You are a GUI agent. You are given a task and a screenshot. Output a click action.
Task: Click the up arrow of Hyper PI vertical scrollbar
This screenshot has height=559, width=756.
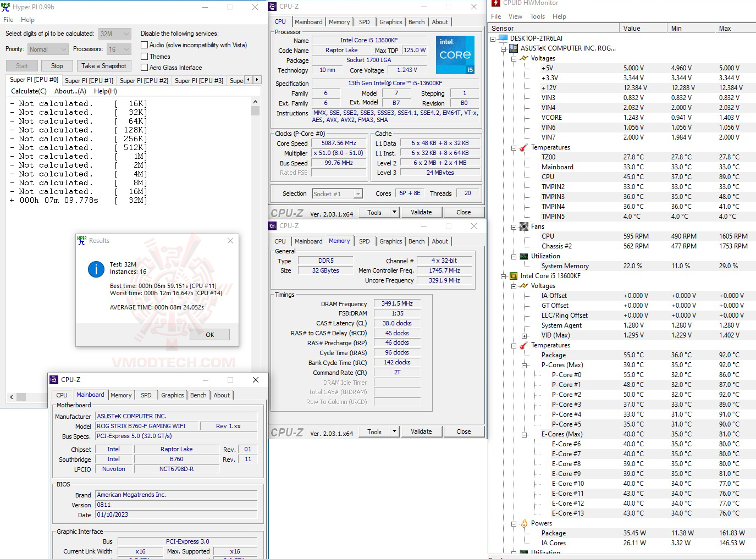coord(255,102)
